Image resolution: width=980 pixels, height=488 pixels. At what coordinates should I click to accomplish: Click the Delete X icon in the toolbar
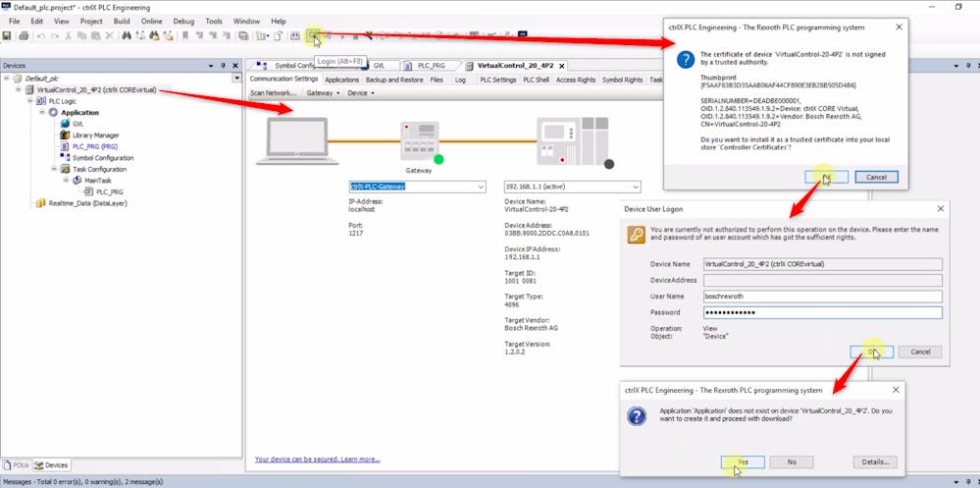tap(109, 35)
